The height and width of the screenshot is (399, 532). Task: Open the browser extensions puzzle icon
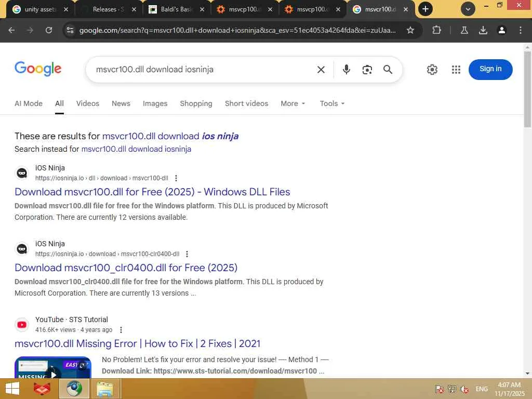pos(436,30)
